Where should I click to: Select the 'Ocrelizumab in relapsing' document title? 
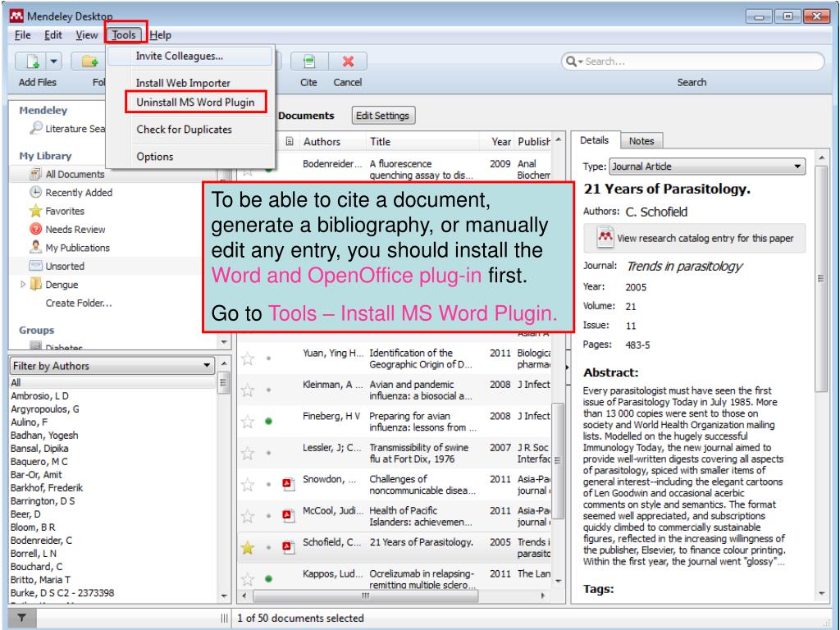[x=422, y=579]
